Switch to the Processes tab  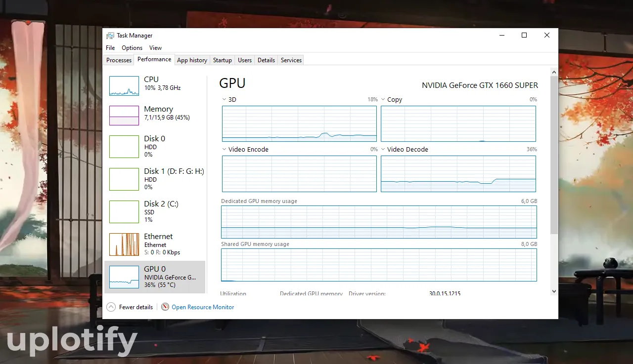tap(119, 60)
